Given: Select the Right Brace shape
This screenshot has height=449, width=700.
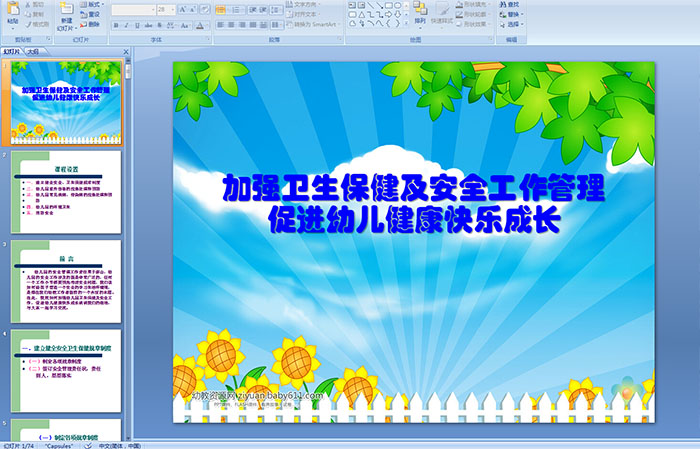Looking at the screenshot, I should tap(397, 23).
